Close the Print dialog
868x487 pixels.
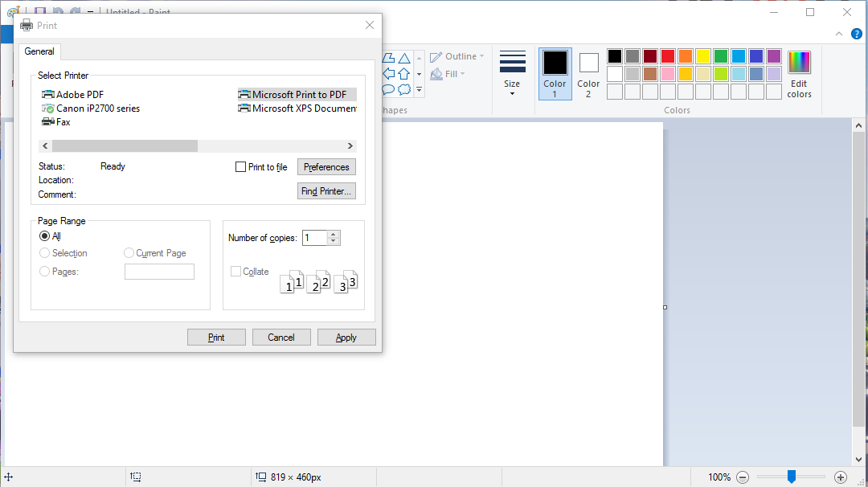370,25
